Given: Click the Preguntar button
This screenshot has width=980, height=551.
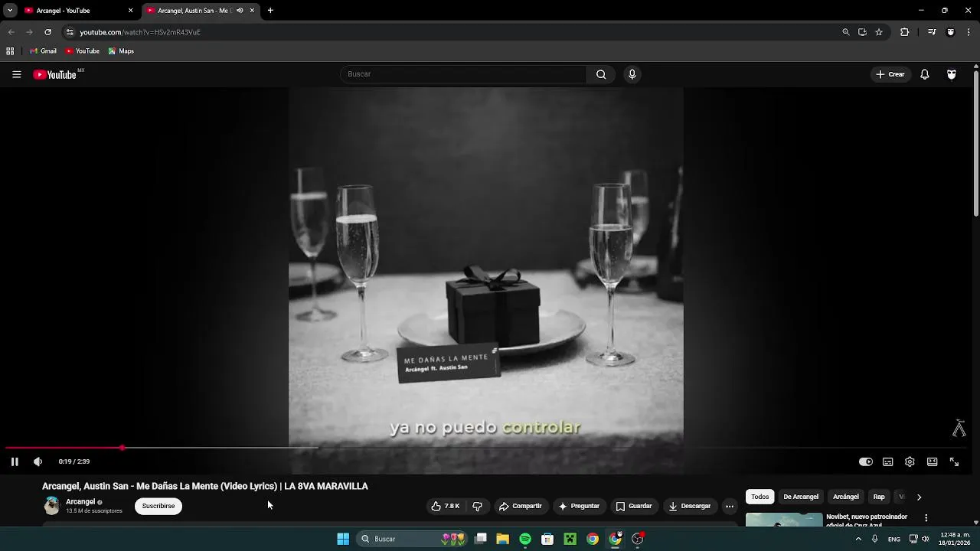Looking at the screenshot, I should (579, 506).
